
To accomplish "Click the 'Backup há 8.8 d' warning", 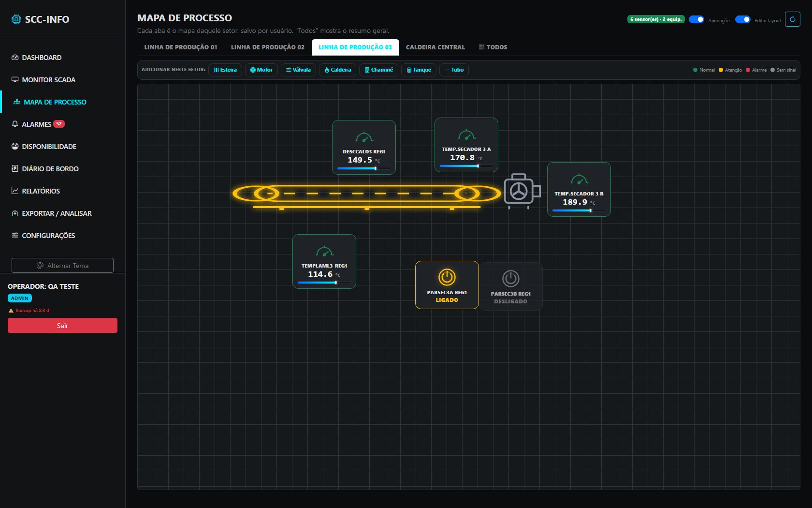I will (29, 311).
